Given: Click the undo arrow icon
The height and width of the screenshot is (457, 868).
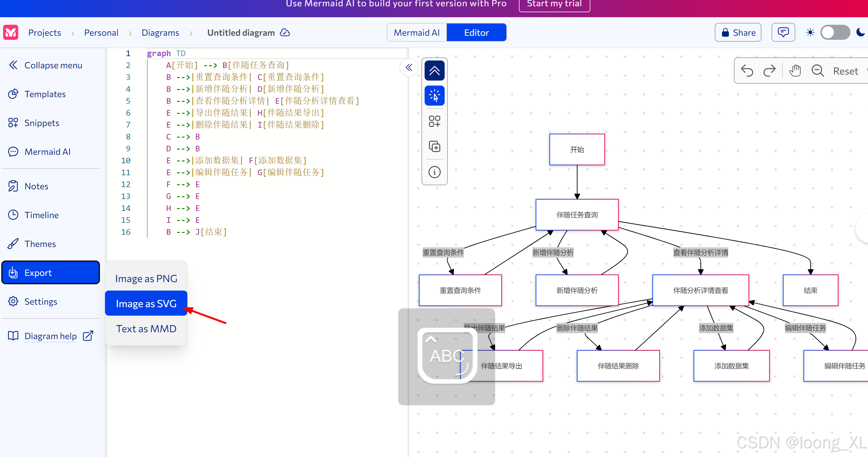Looking at the screenshot, I should (x=747, y=71).
